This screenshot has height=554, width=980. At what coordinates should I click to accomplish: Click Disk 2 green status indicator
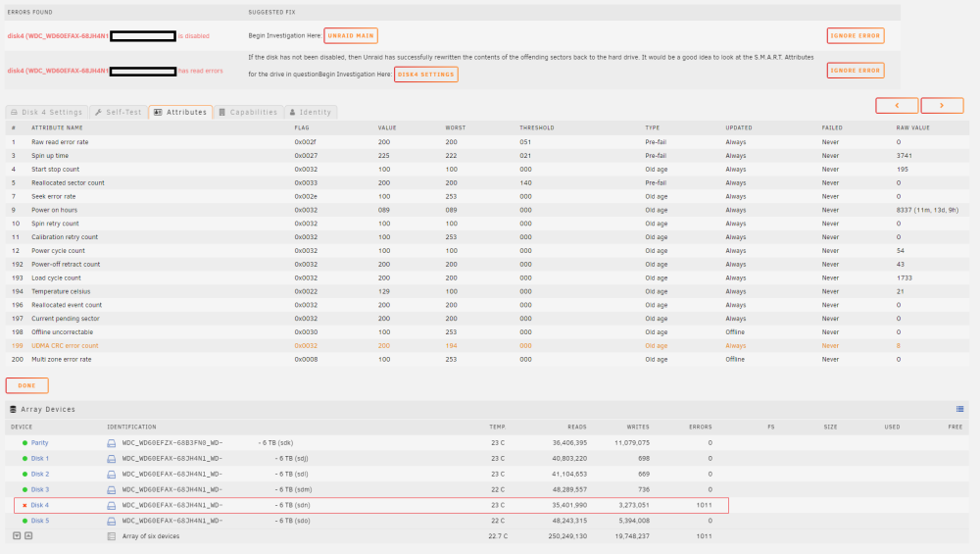(x=25, y=474)
